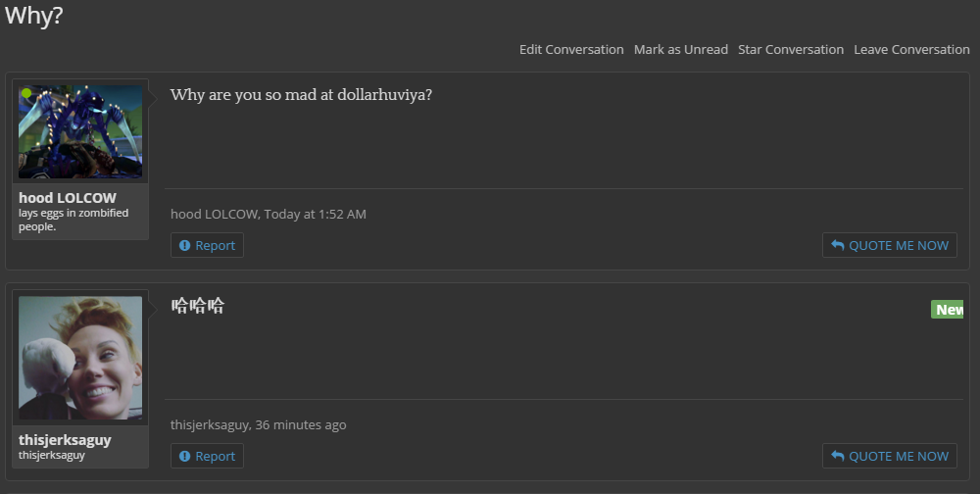980x494 pixels.
Task: Click the Edit Conversation link
Action: (x=571, y=49)
